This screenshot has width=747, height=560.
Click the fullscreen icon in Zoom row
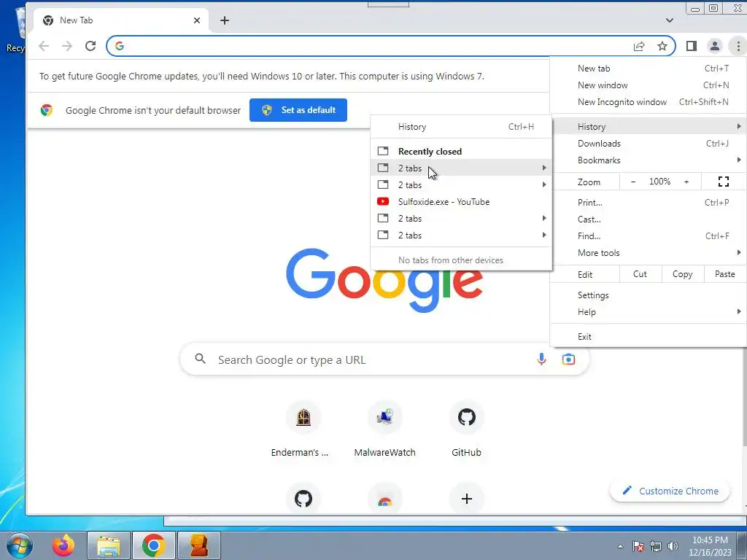(x=723, y=182)
